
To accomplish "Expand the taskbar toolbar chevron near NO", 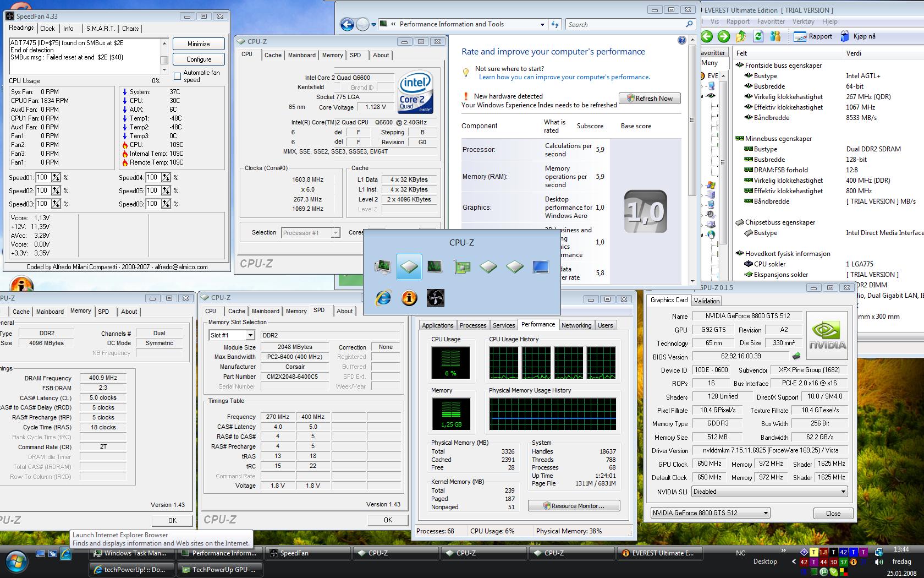I will [x=783, y=550].
